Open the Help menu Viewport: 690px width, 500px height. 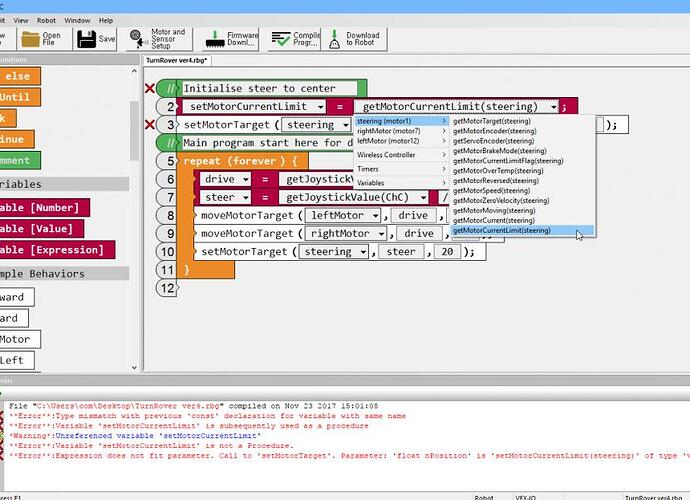pos(106,21)
